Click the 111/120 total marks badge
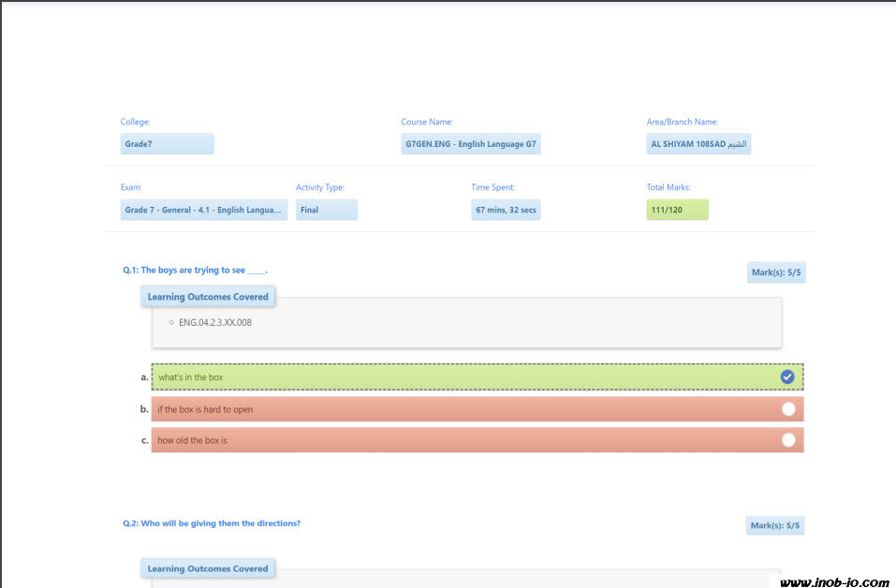The image size is (896, 588). (677, 210)
